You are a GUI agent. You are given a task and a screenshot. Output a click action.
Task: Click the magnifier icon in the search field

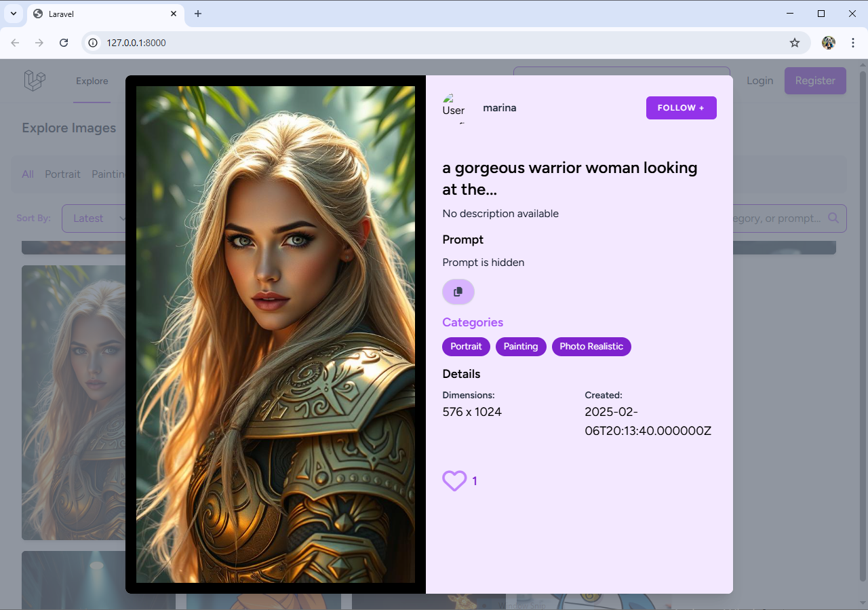tap(833, 218)
